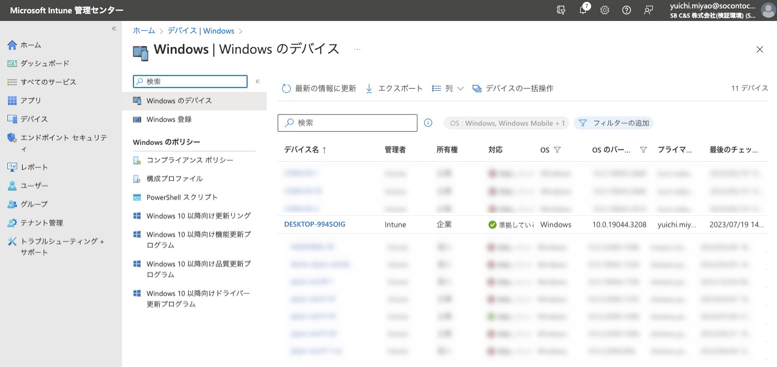
Task: Click the compliant status in DESKTOP-994SOIG row
Action: coord(511,225)
